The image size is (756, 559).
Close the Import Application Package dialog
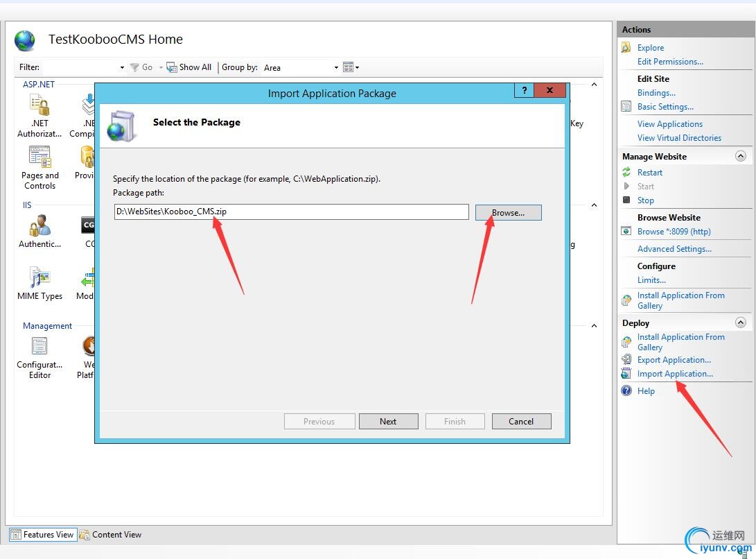point(550,90)
